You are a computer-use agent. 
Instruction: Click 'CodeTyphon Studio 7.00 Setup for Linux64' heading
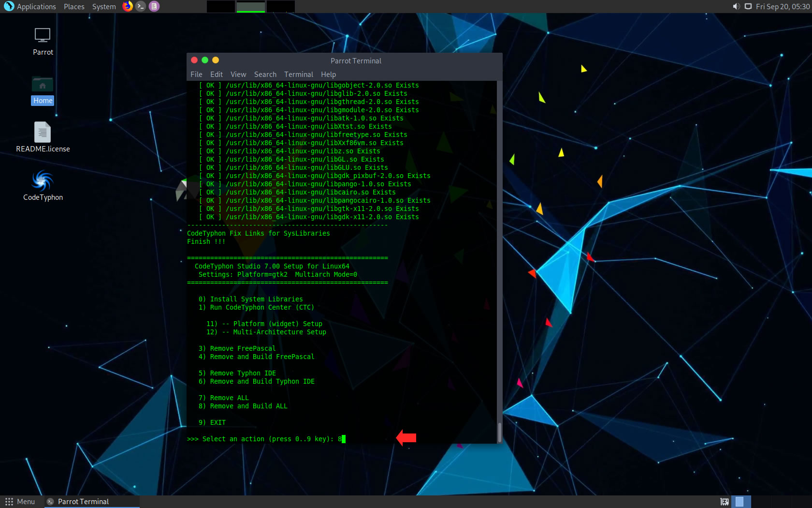pos(272,267)
